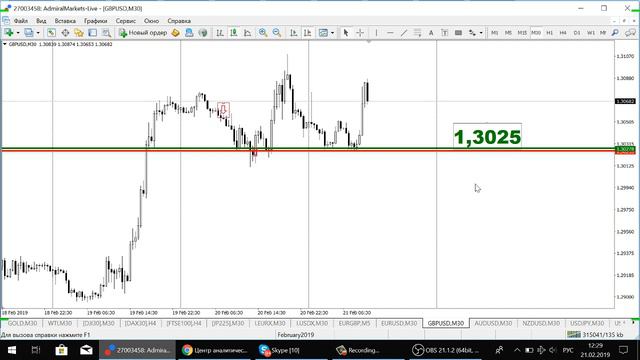Click the Profiles icon
Image resolution: width=640 pixels, height=360 pixels.
pyautogui.click(x=29, y=33)
